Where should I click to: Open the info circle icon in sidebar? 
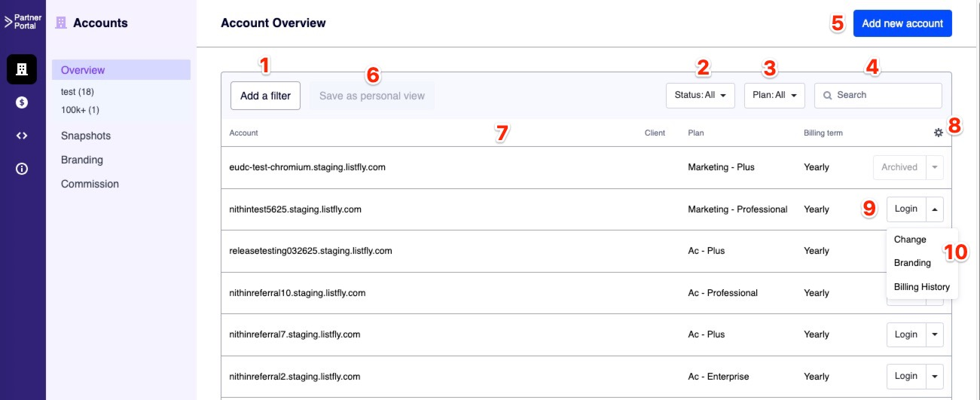click(x=22, y=169)
